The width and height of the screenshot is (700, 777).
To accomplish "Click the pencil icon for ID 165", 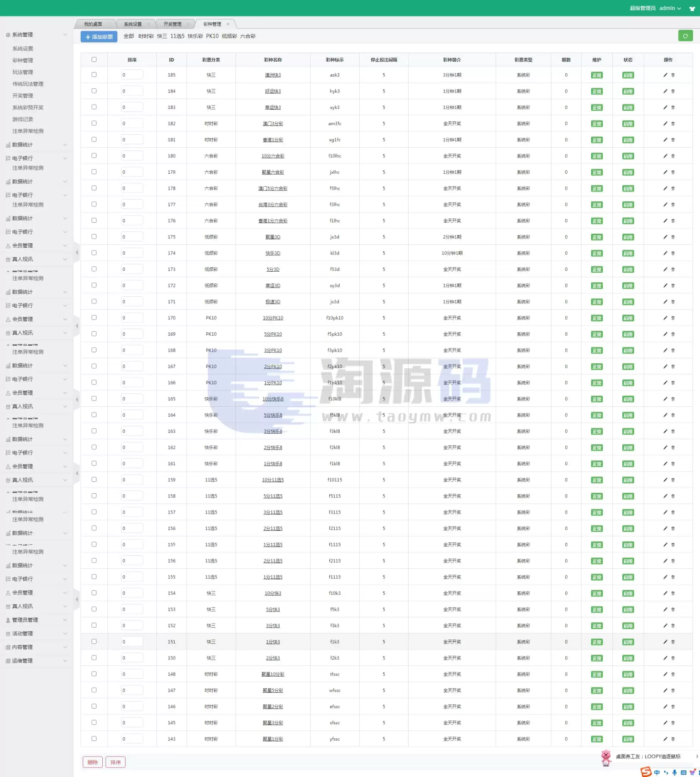I will point(665,399).
